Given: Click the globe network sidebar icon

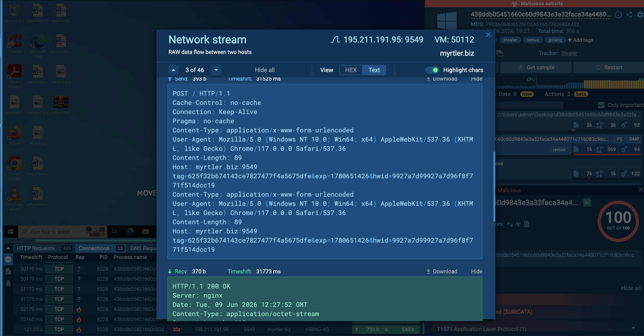Looking at the screenshot, I should point(8,259).
